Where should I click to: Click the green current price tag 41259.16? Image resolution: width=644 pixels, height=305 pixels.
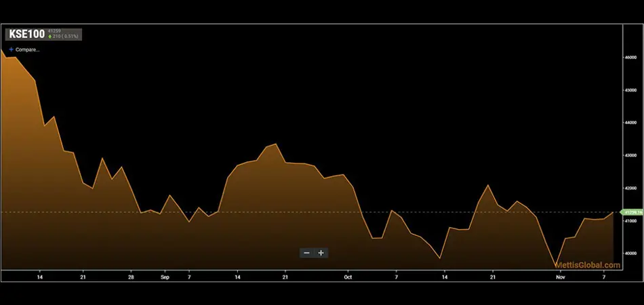(x=631, y=213)
